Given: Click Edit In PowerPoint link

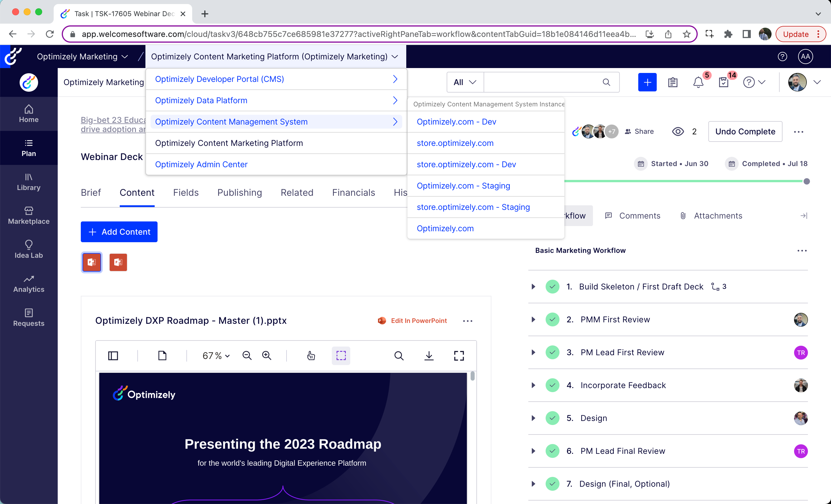Looking at the screenshot, I should pyautogui.click(x=412, y=321).
